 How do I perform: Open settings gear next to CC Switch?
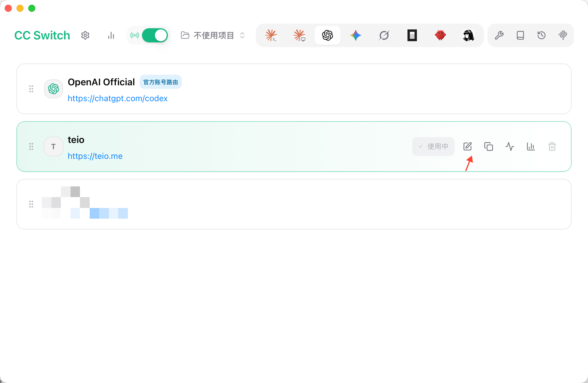[x=85, y=35]
